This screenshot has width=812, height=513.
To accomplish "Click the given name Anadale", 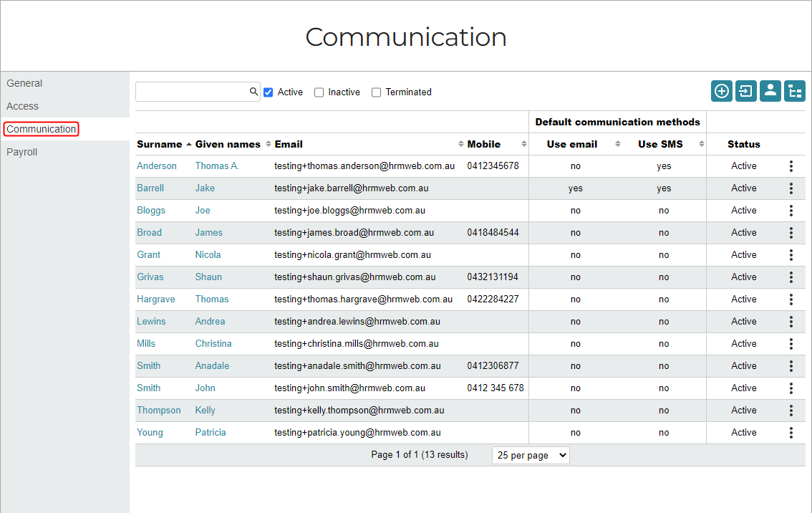I will click(212, 366).
